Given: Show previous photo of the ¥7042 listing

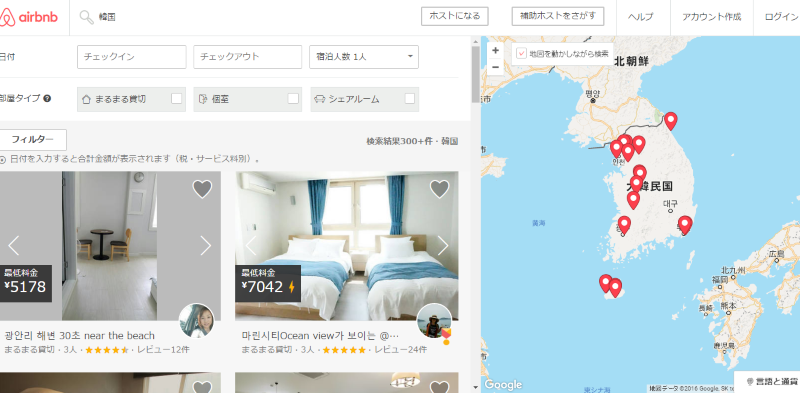Looking at the screenshot, I should 251,245.
